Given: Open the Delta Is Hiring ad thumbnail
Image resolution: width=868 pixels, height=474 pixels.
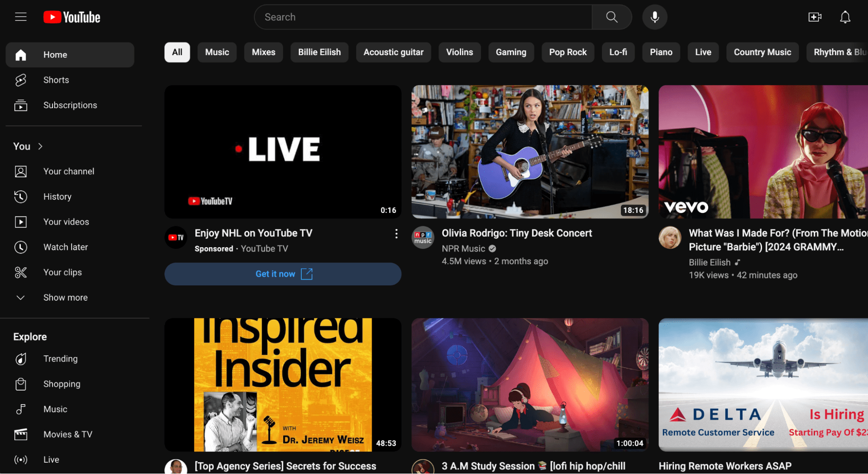Looking at the screenshot, I should point(763,385).
